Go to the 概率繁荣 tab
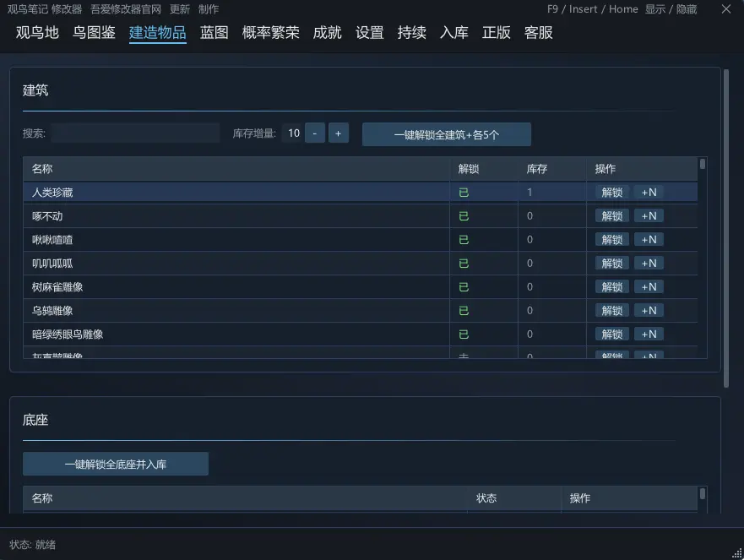This screenshot has height=560, width=744. point(270,32)
